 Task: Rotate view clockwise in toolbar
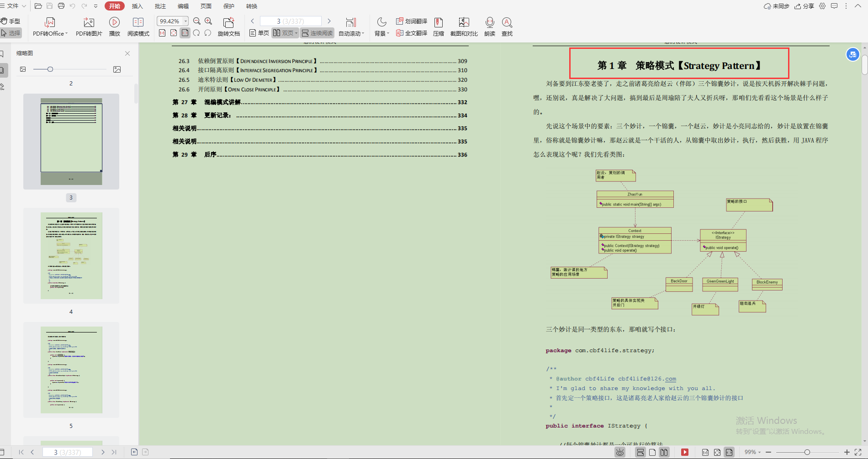coord(196,33)
